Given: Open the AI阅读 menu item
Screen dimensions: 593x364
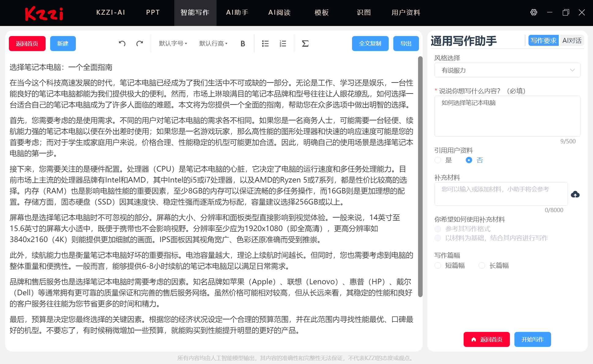Looking at the screenshot, I should pos(279,13).
